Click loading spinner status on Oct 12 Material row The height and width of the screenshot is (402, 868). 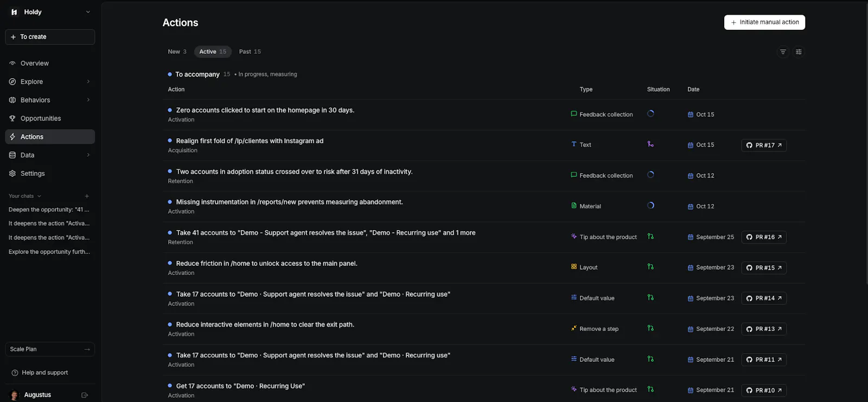coord(650,206)
